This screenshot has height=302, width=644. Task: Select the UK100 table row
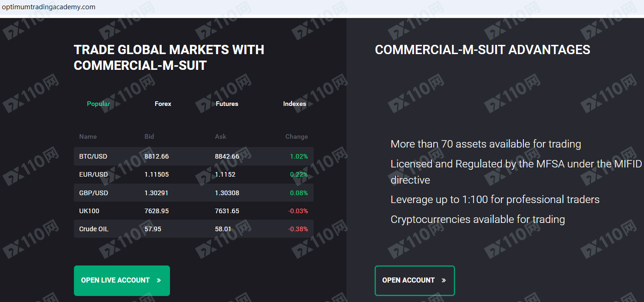[194, 211]
